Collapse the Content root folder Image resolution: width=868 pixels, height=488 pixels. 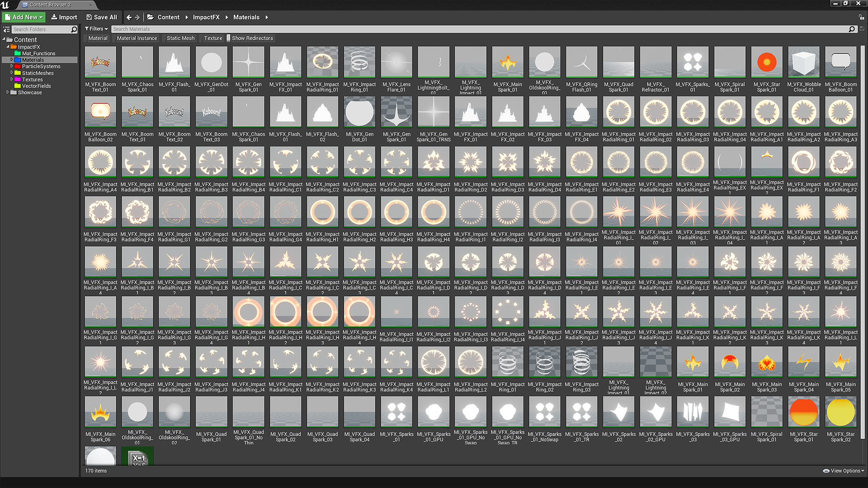tap(4, 40)
